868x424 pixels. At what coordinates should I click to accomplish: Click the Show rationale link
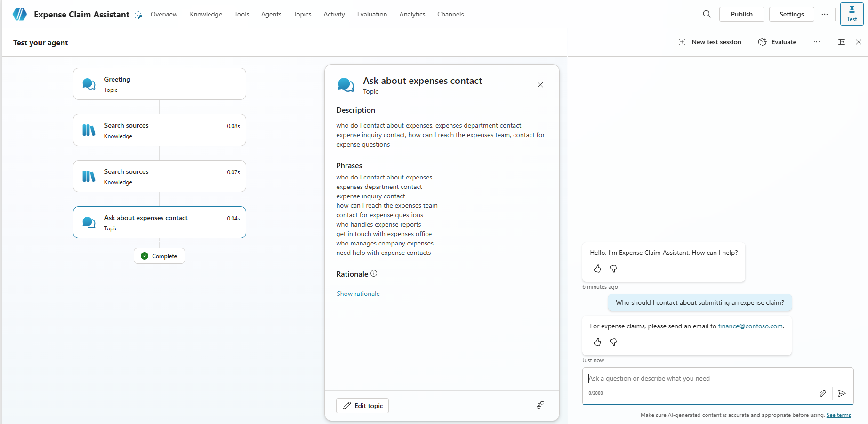click(x=358, y=294)
